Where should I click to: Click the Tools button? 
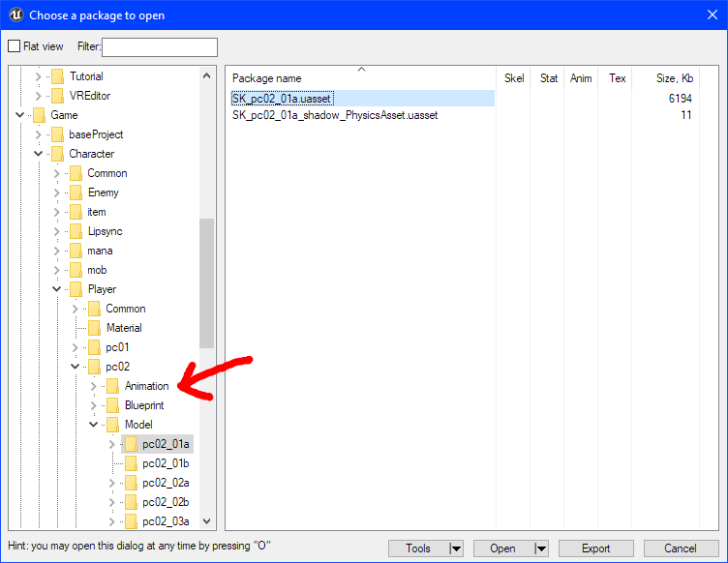click(x=418, y=548)
